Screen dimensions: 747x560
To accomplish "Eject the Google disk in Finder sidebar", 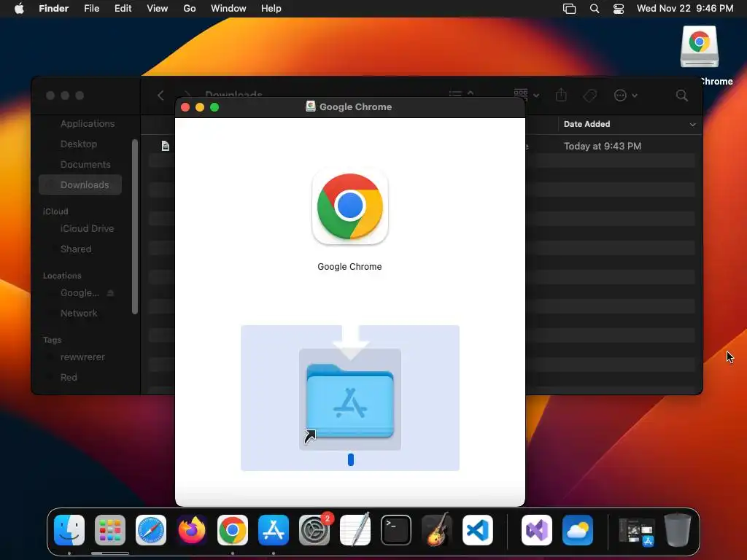I will pos(111,293).
